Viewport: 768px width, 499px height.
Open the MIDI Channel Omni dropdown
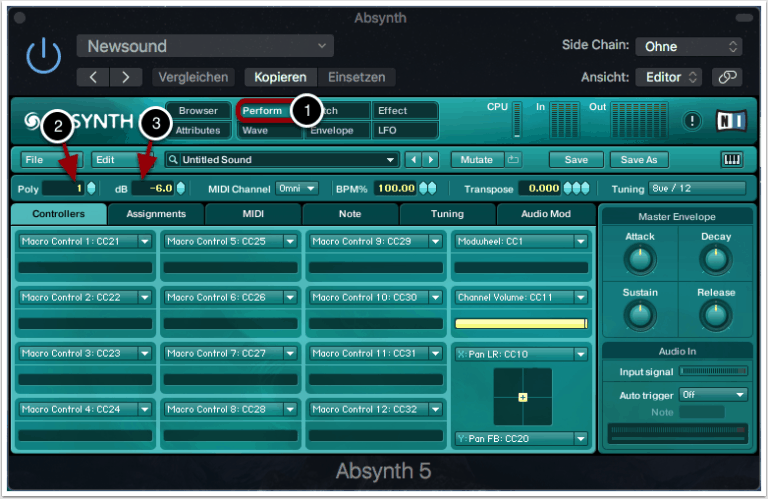(298, 188)
